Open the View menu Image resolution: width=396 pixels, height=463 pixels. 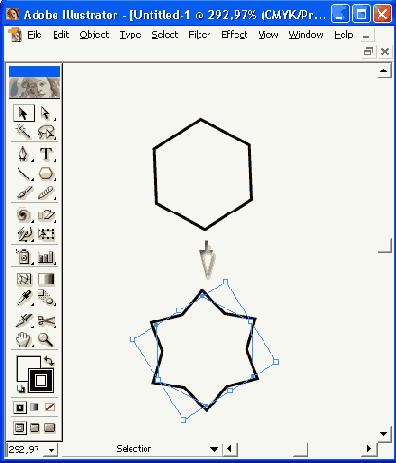click(x=268, y=35)
